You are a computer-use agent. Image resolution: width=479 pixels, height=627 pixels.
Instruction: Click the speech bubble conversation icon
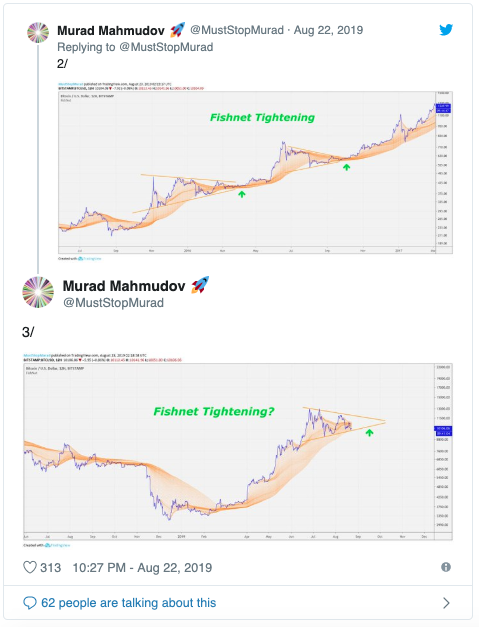tap(30, 603)
